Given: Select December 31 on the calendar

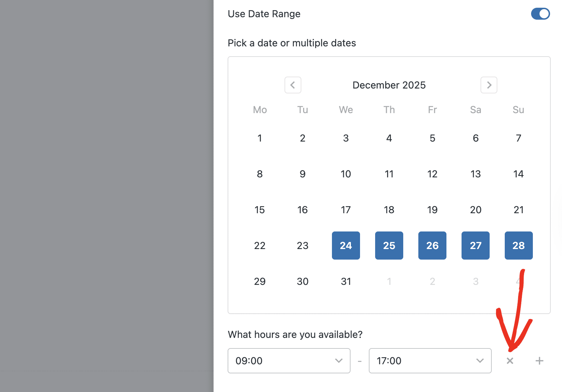Looking at the screenshot, I should point(346,281).
